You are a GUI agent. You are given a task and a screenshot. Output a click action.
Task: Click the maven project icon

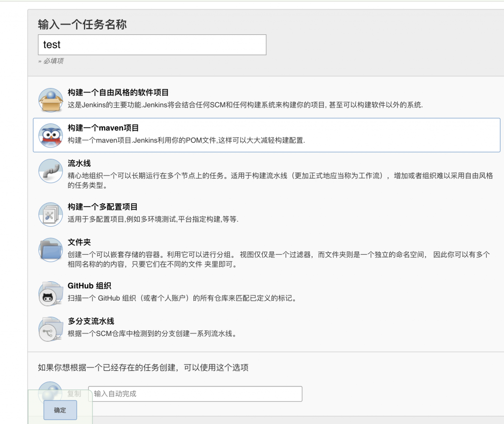(x=50, y=136)
